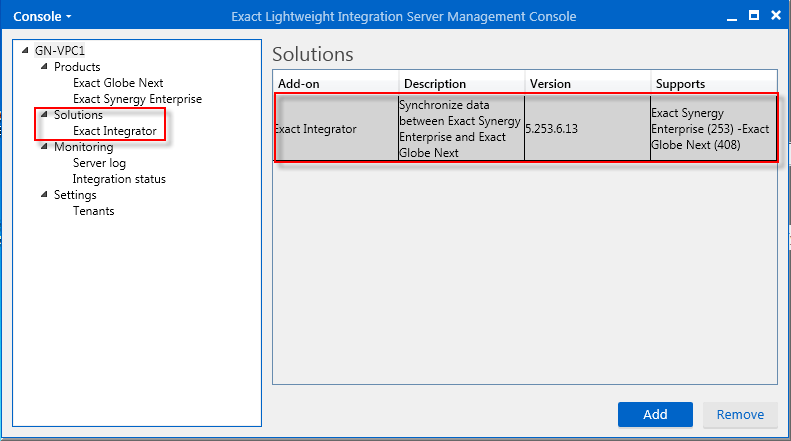Click the Supports cell with Globe Next (408)

pos(714,129)
